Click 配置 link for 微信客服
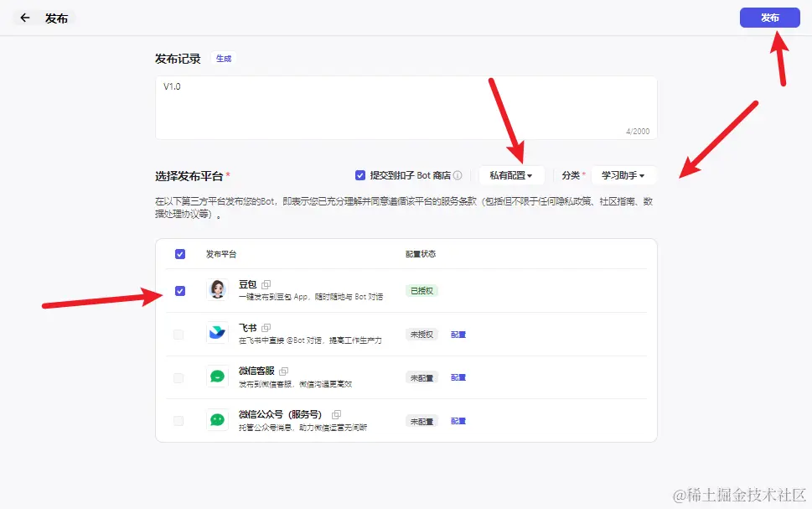The image size is (812, 509). (x=458, y=377)
